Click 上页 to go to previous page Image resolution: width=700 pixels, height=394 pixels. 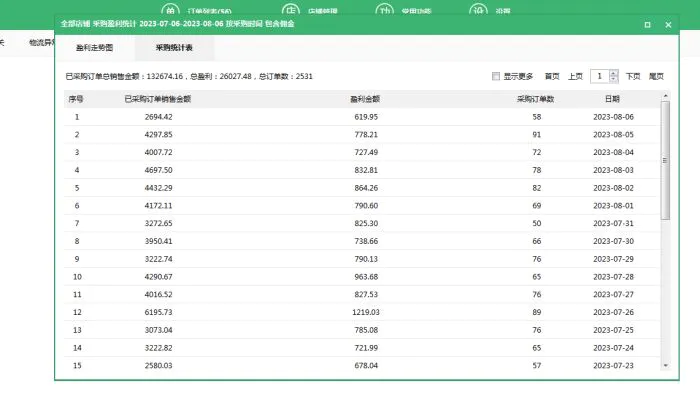[x=575, y=76]
